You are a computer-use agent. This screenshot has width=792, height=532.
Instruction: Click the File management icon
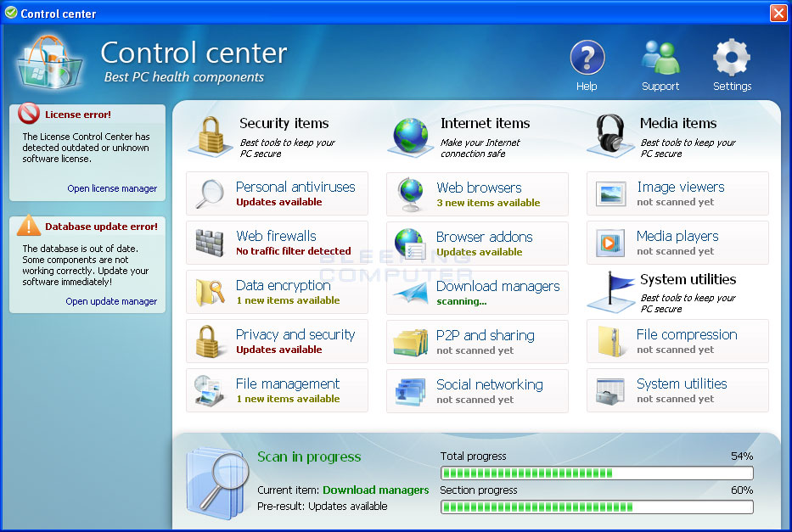(209, 390)
